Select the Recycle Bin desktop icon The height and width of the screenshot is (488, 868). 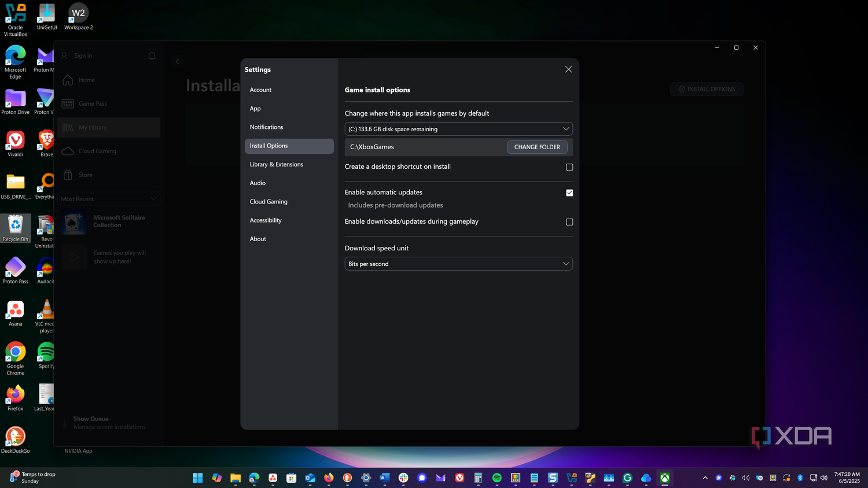[x=16, y=228]
